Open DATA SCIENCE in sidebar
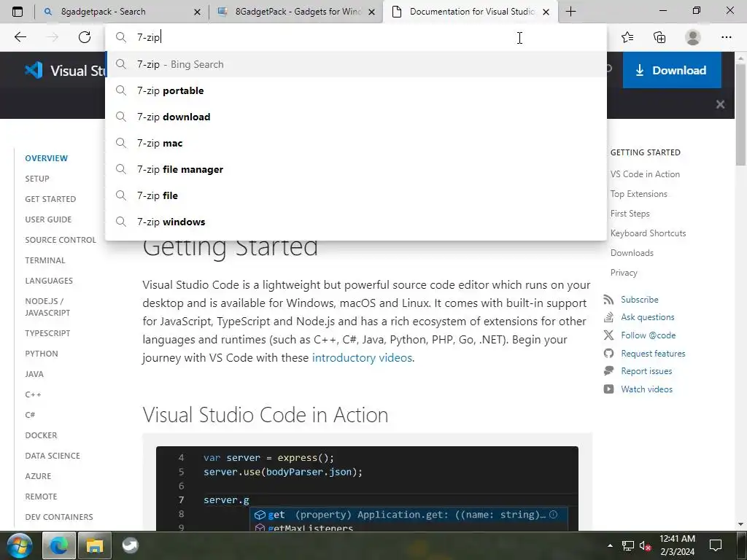The width and height of the screenshot is (747, 560). coord(53,456)
